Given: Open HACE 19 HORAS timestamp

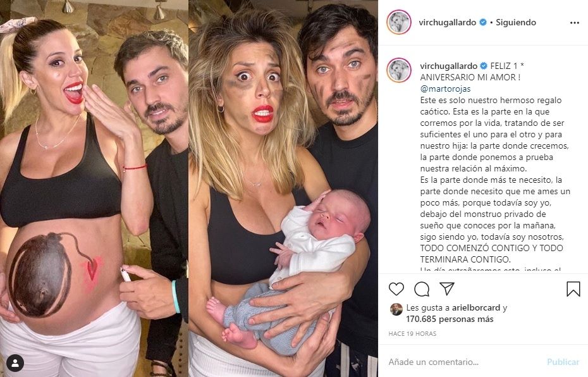Looking at the screenshot, I should click(412, 333).
